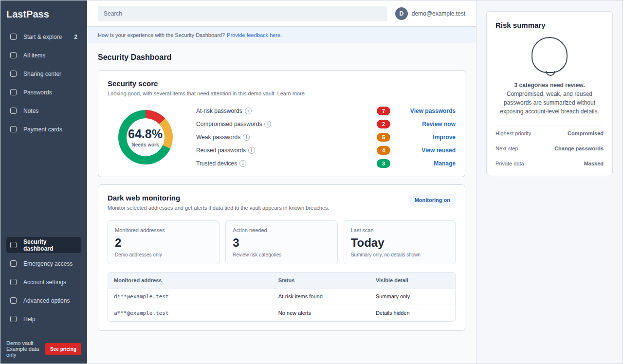Open Emergency access page

pos(44,264)
